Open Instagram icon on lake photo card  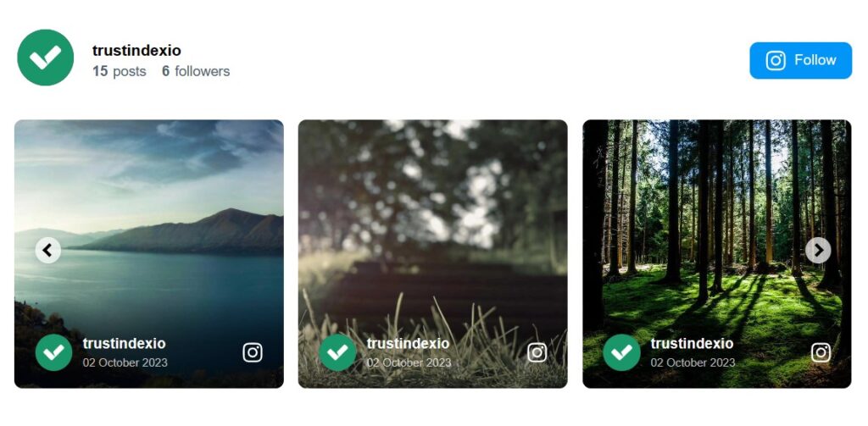[253, 352]
